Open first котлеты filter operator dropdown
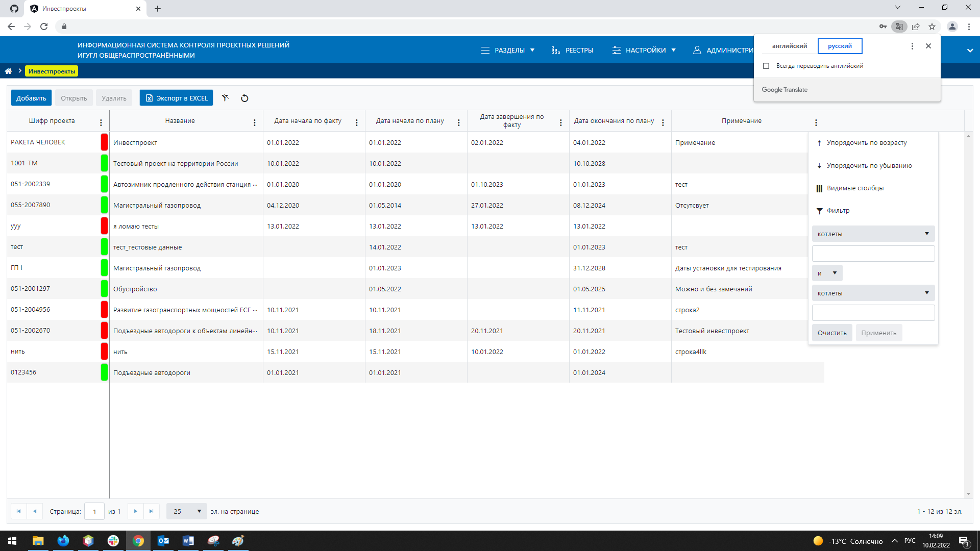980x551 pixels. pos(873,234)
